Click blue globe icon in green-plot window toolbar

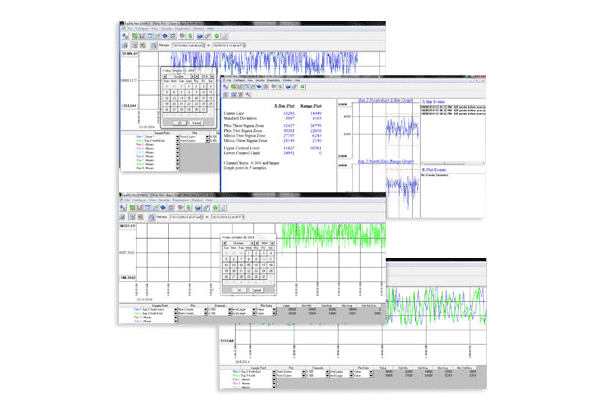(x=163, y=208)
